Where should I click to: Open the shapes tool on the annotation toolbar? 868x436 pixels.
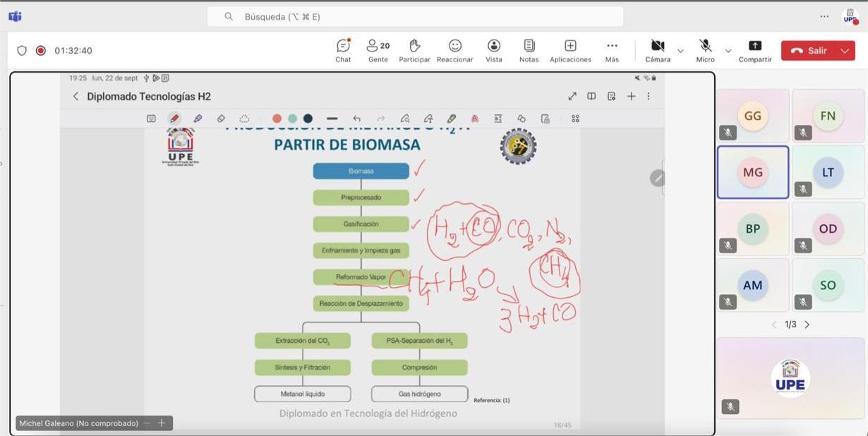click(x=521, y=118)
